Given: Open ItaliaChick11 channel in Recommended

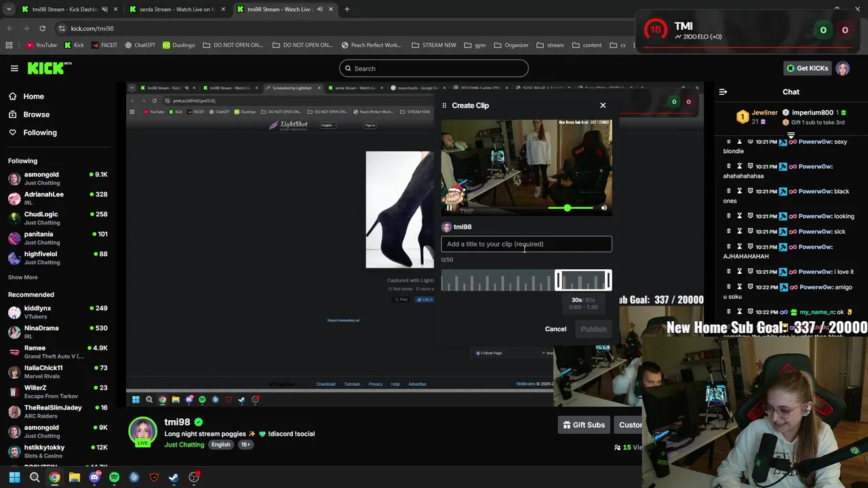Looking at the screenshot, I should 58,371.
